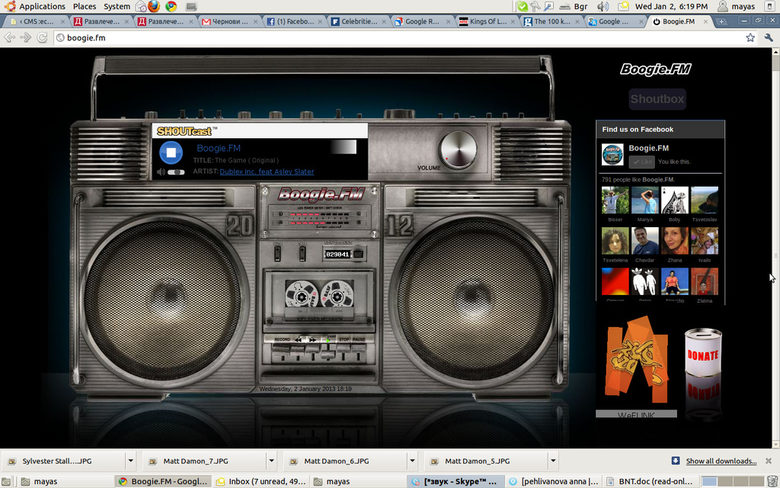780x488 pixels.
Task: View the Zhana Facebook profile picture
Action: click(x=675, y=241)
